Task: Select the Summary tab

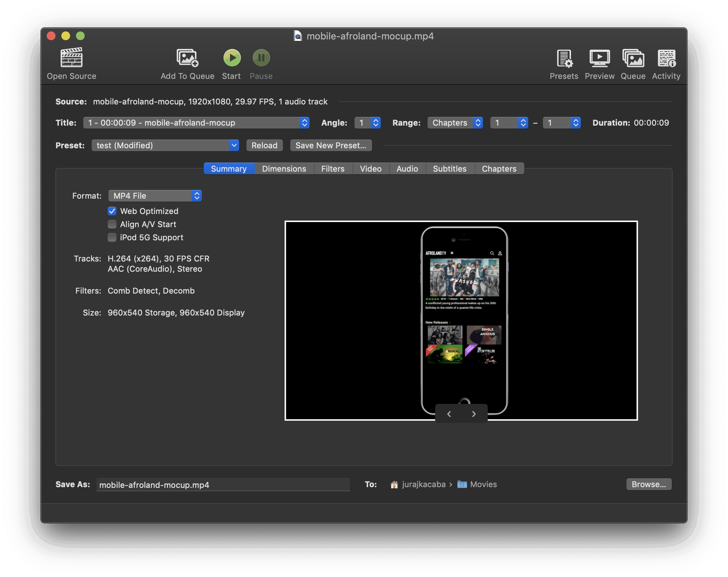Action: [229, 169]
